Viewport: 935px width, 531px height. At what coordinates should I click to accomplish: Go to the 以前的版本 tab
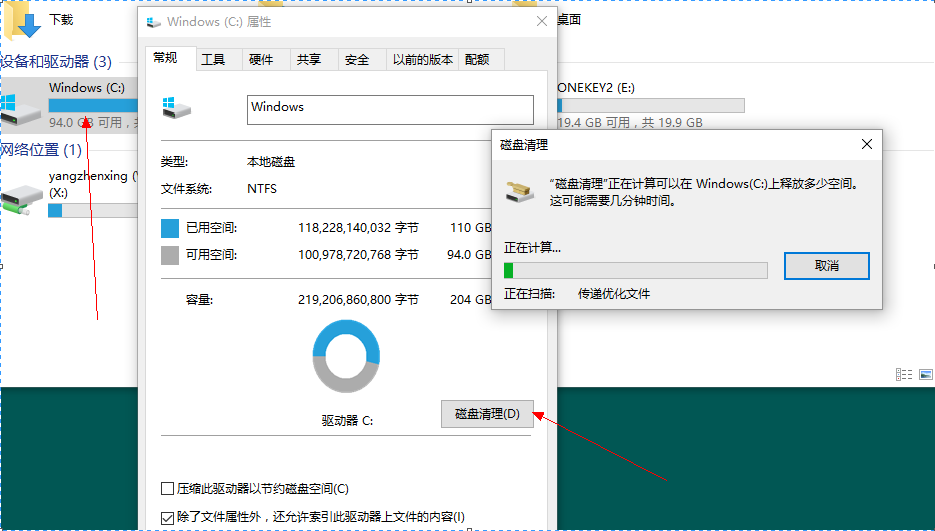pyautogui.click(x=423, y=60)
